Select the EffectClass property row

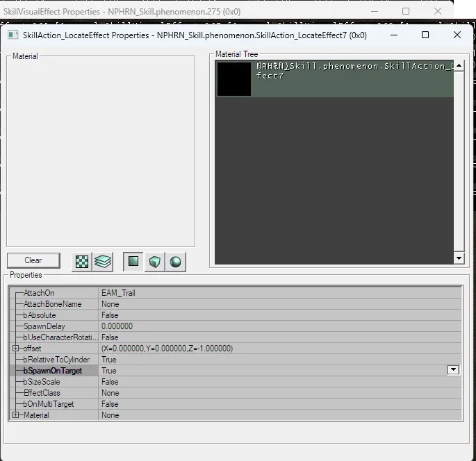[x=236, y=393]
